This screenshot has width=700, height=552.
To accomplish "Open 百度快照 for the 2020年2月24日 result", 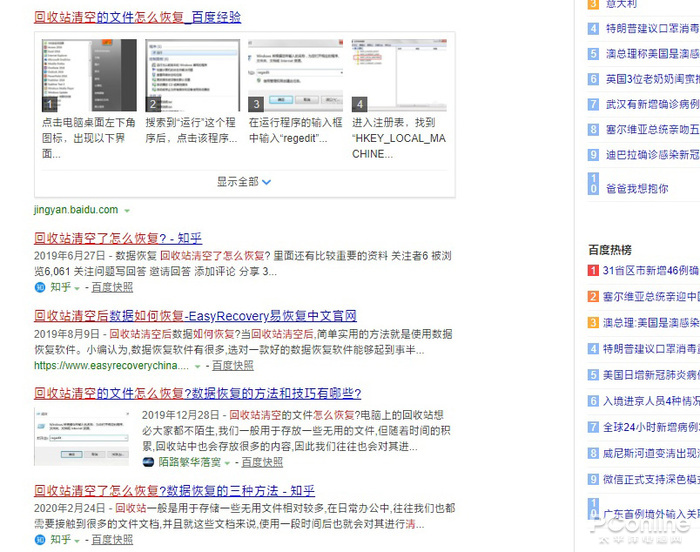I will point(112,539).
